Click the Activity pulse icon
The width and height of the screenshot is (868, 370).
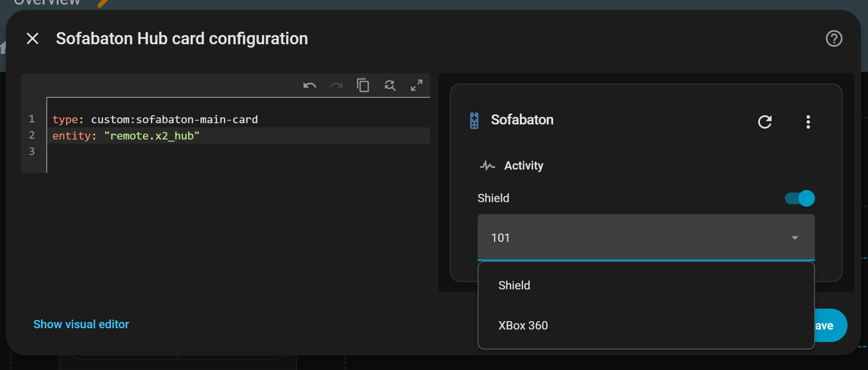[x=487, y=166]
